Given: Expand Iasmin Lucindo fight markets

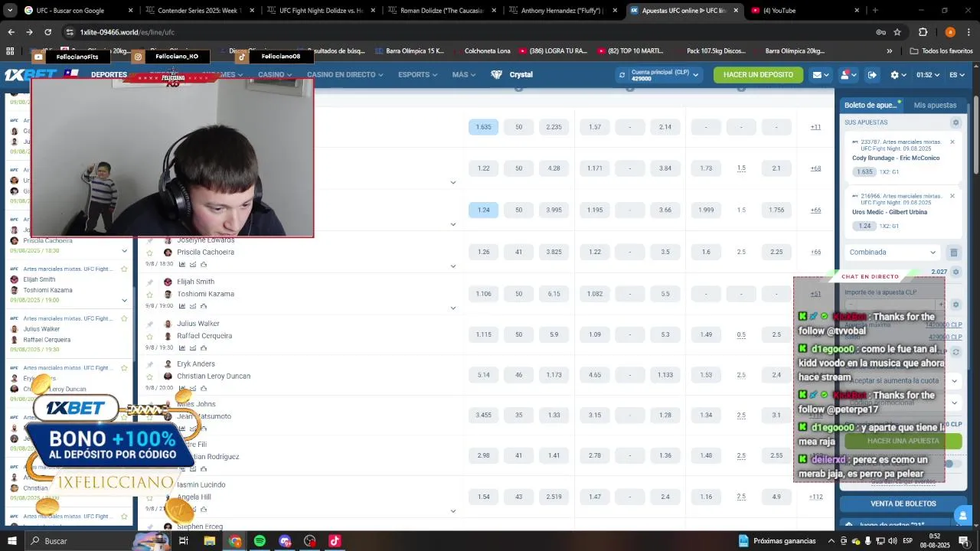Looking at the screenshot, I should (x=452, y=510).
